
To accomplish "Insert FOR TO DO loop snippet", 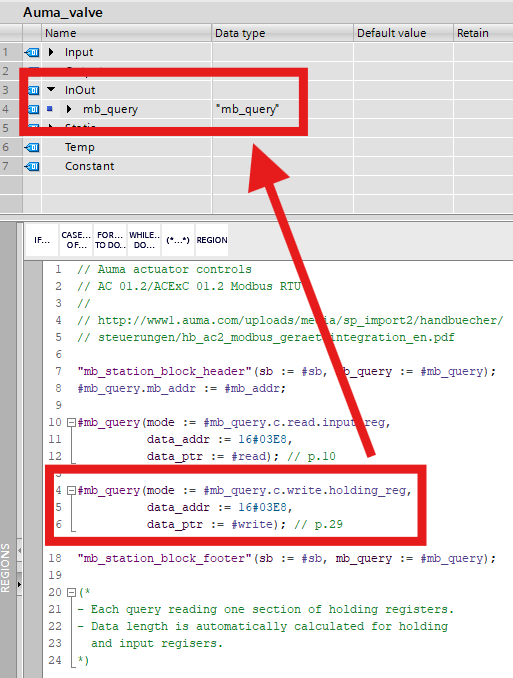I will click(110, 240).
